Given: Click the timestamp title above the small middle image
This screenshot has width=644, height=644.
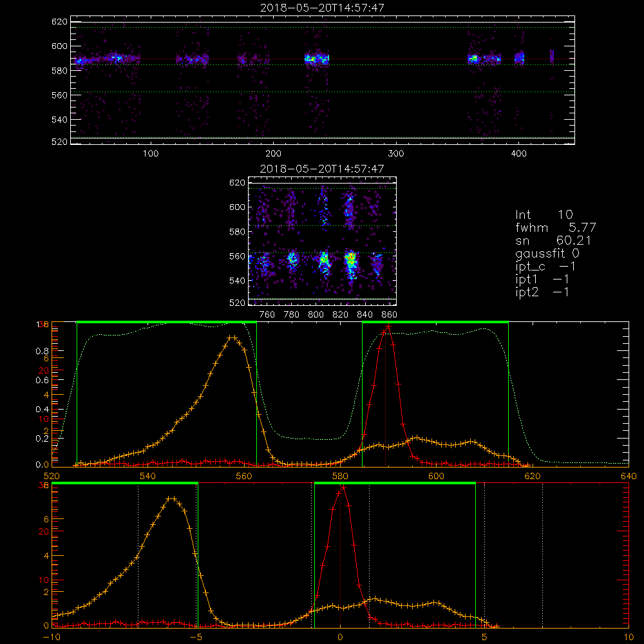Looking at the screenshot, I should pyautogui.click(x=322, y=168).
